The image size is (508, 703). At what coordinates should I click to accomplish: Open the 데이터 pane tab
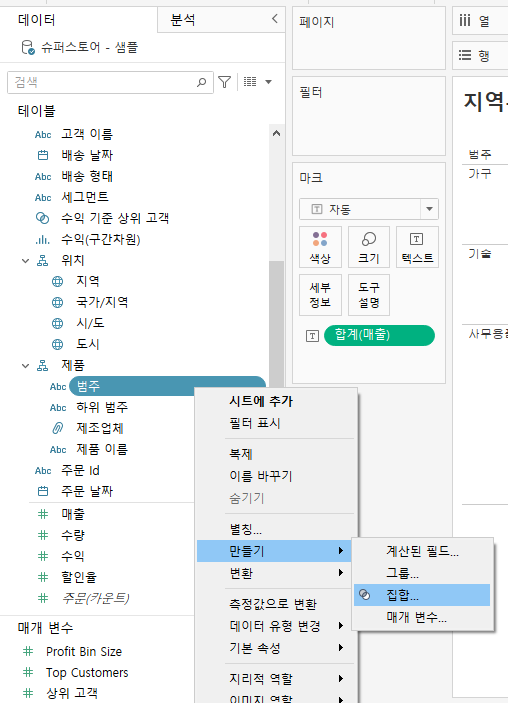pos(36,20)
